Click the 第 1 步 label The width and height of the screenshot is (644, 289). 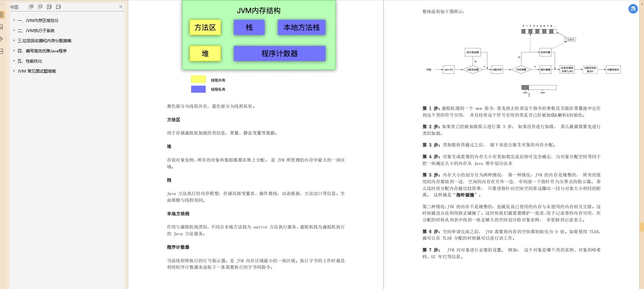coord(431,108)
